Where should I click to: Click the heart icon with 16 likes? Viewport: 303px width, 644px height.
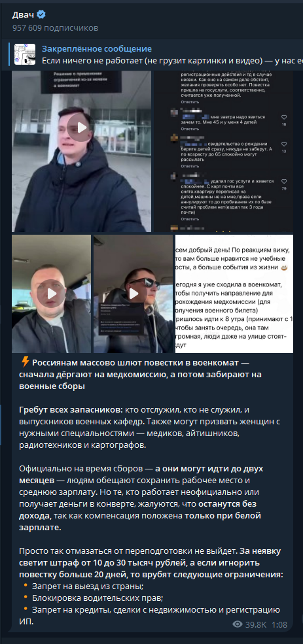(x=283, y=117)
